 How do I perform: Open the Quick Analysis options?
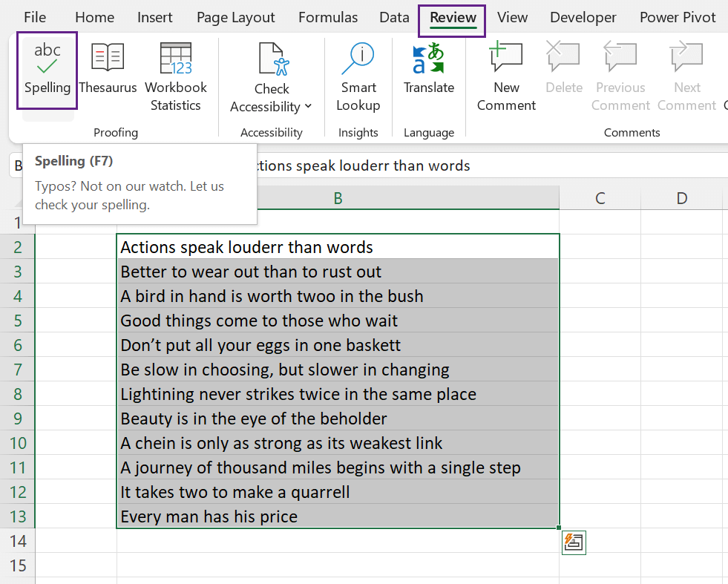(574, 542)
